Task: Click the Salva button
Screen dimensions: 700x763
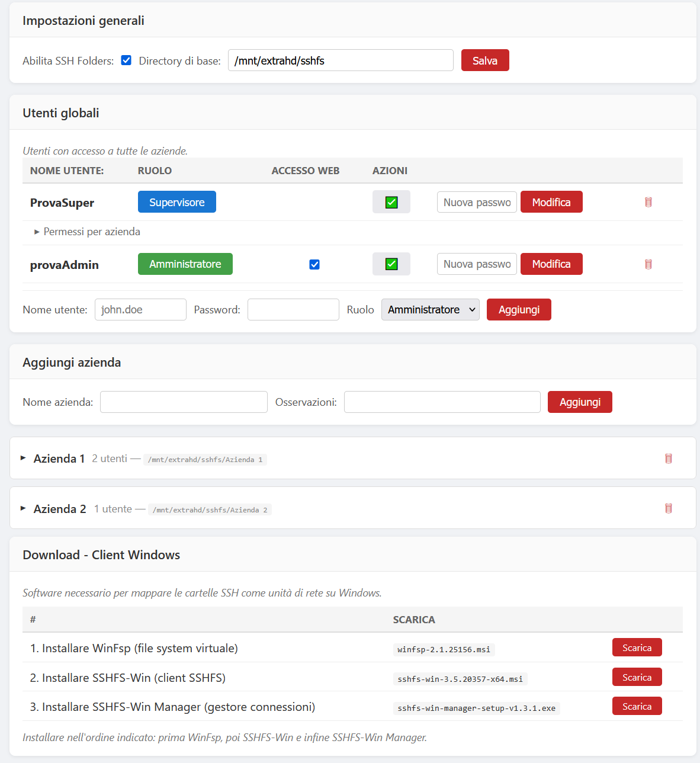Action: point(484,60)
